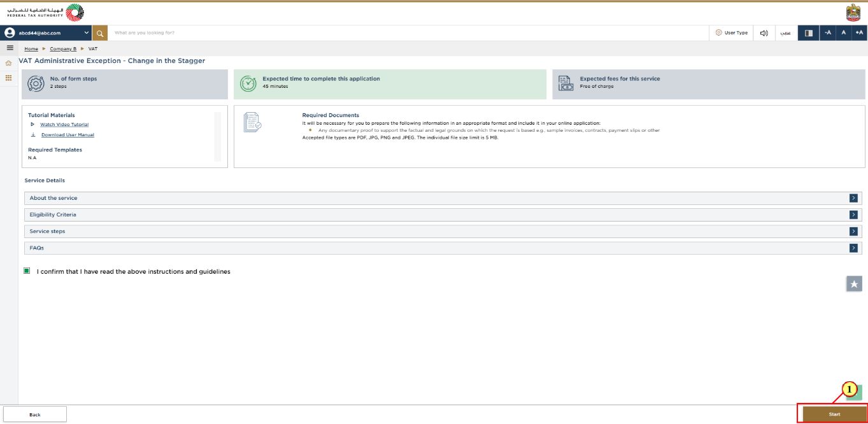Click the Service Details heading
The image size is (868, 424).
tap(45, 181)
